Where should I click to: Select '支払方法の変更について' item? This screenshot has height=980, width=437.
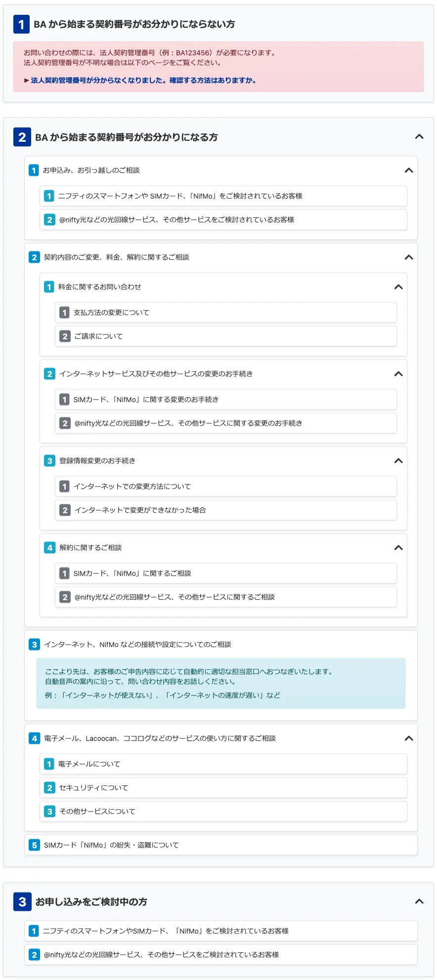point(112,313)
